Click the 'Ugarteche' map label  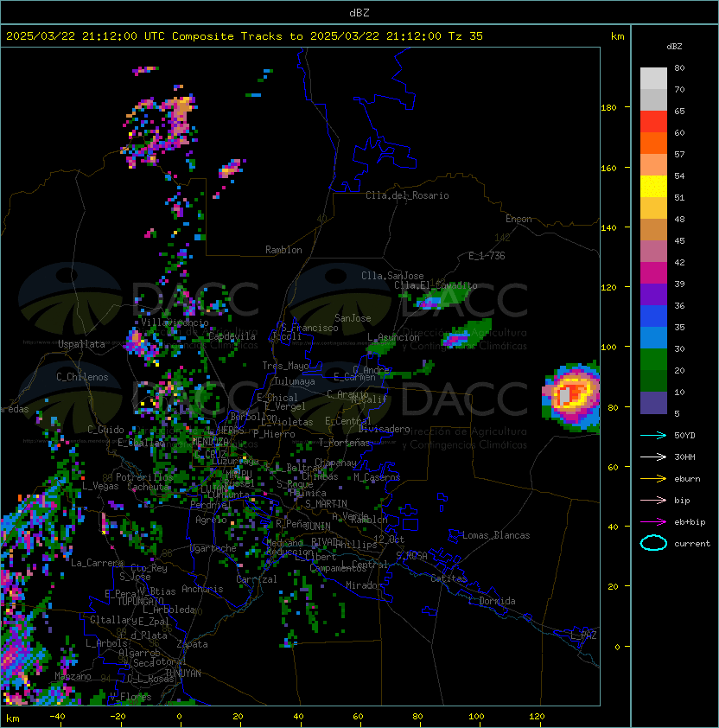pos(213,548)
